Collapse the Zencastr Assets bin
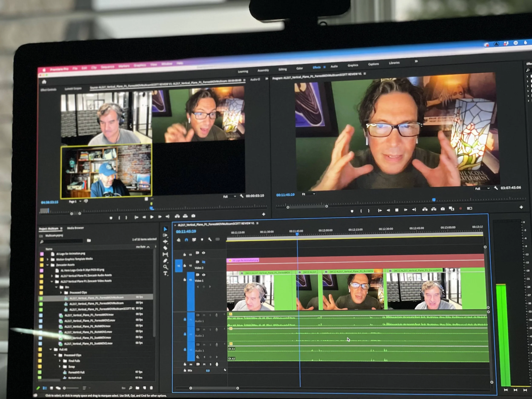 click(47, 265)
